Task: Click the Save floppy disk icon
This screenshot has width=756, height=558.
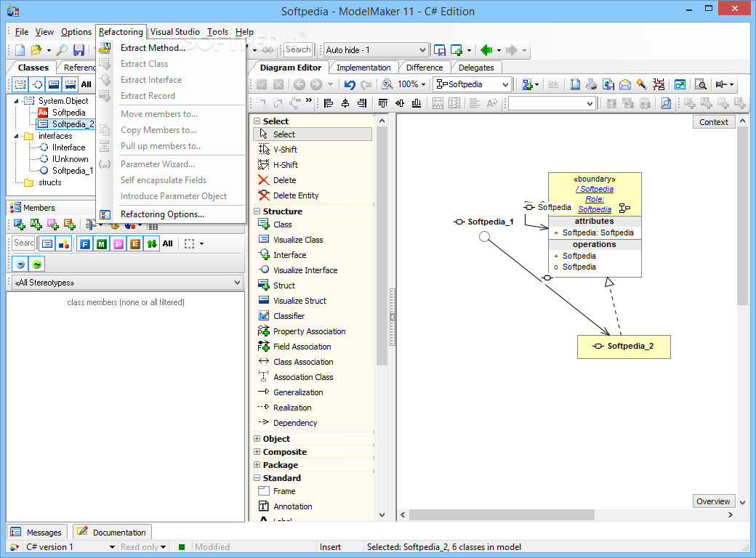Action: click(x=79, y=49)
